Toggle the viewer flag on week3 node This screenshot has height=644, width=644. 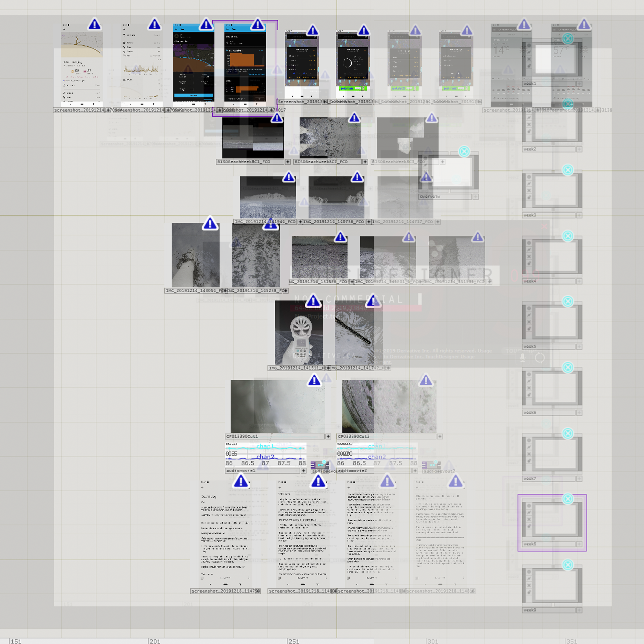529,184
